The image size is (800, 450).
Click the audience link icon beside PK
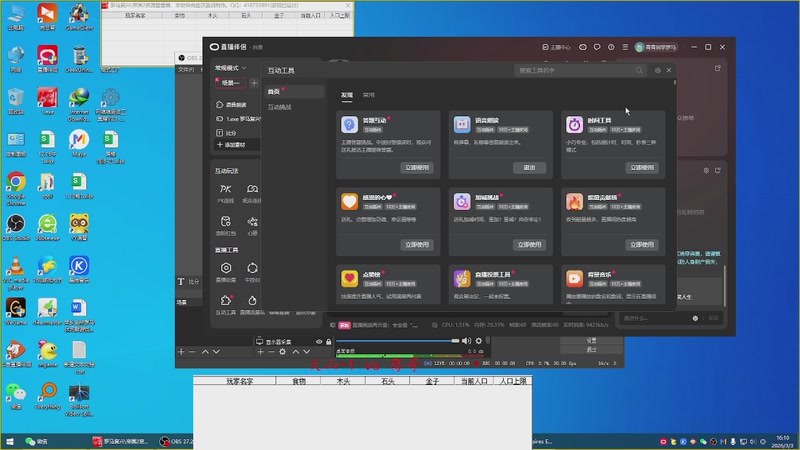tap(252, 189)
